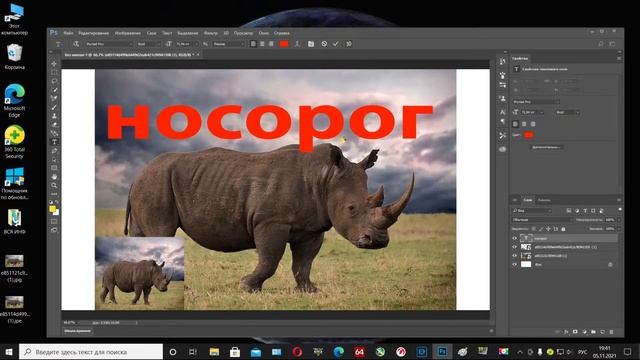Open File Explorer from taskbar
Screen dimensions: 640x360
[214, 352]
